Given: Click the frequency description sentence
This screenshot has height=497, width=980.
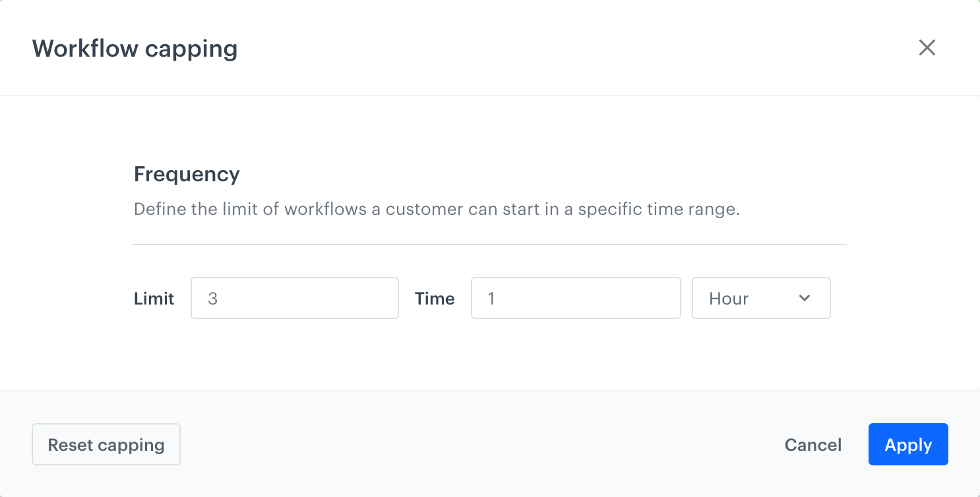Looking at the screenshot, I should point(436,209).
